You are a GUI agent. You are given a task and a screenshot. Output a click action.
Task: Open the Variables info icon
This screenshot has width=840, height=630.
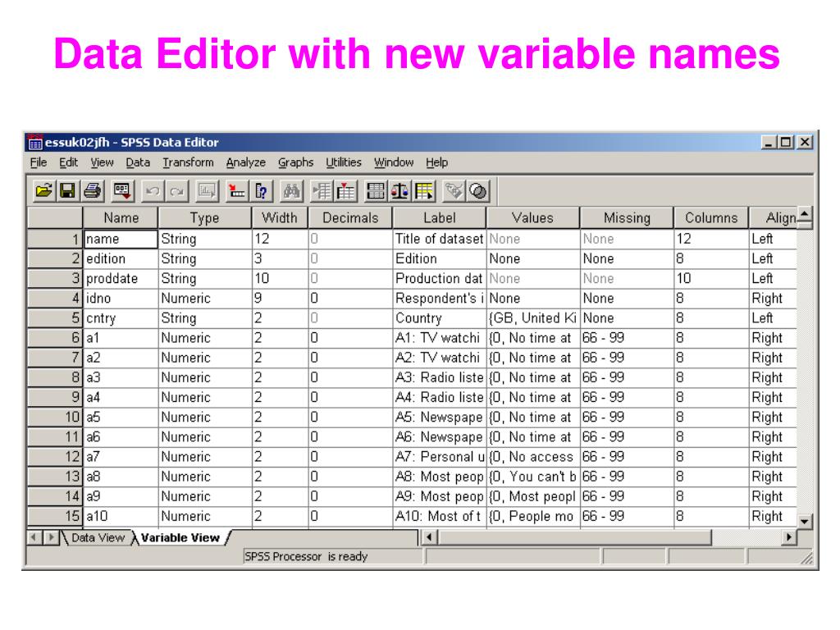pyautogui.click(x=261, y=190)
